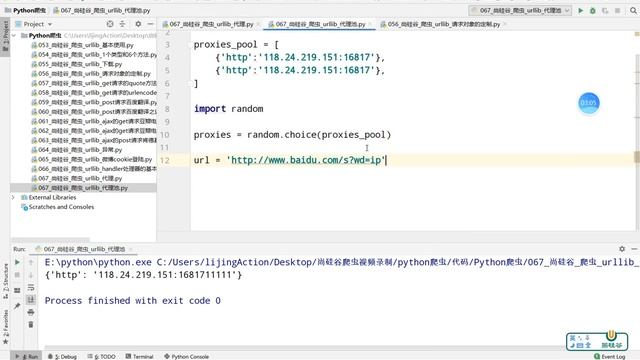Open file 060 urllib post in tree
640x360 pixels.
coord(94,111)
